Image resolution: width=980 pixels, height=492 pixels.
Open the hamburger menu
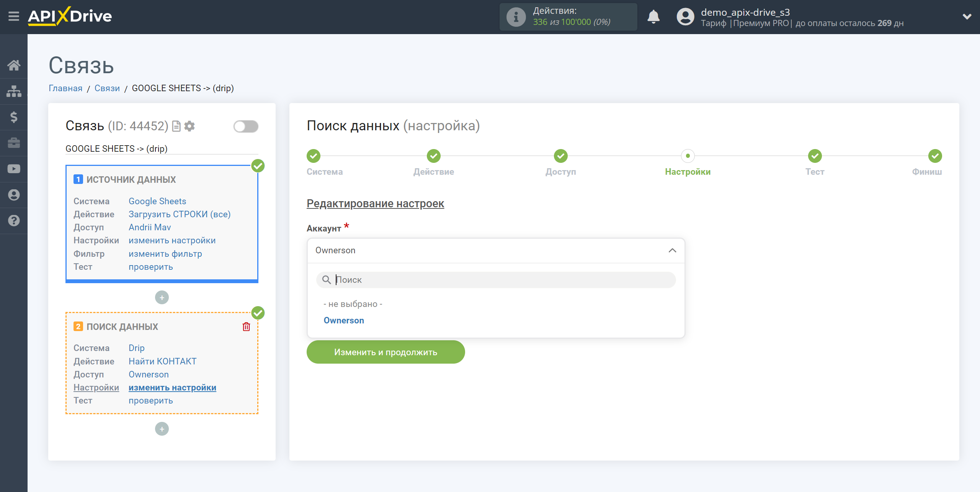coord(14,16)
